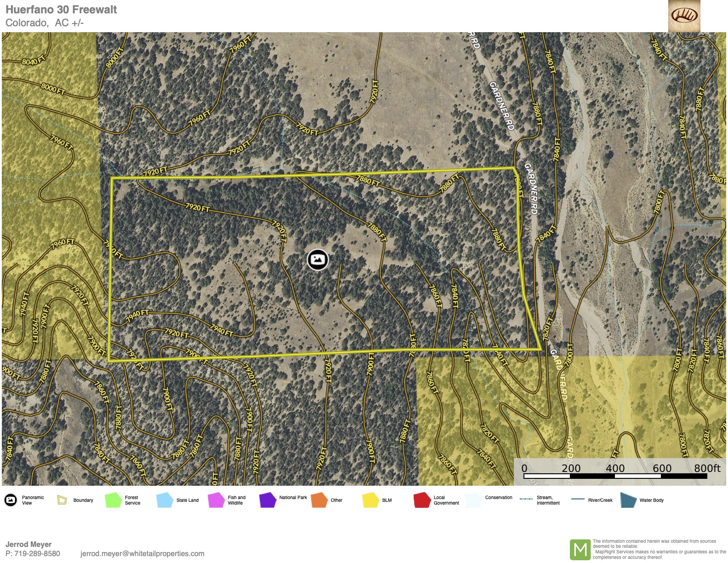
Task: Click the Stream Intermittent dashed line icon
Action: (526, 499)
